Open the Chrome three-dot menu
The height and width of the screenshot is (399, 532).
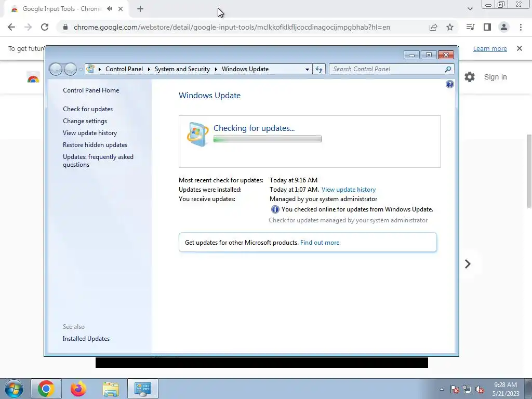tap(521, 27)
